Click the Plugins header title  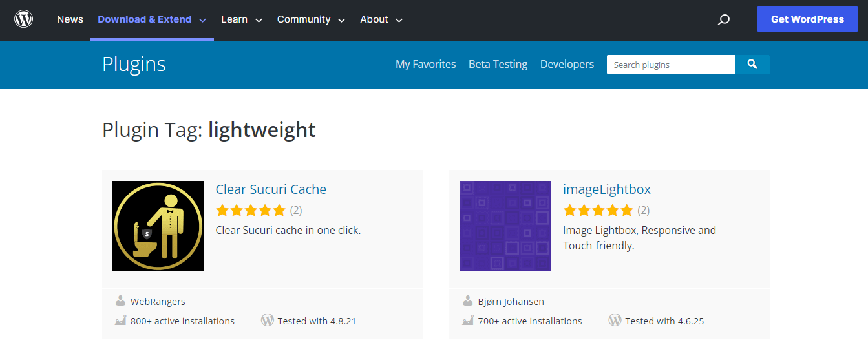[x=134, y=65]
